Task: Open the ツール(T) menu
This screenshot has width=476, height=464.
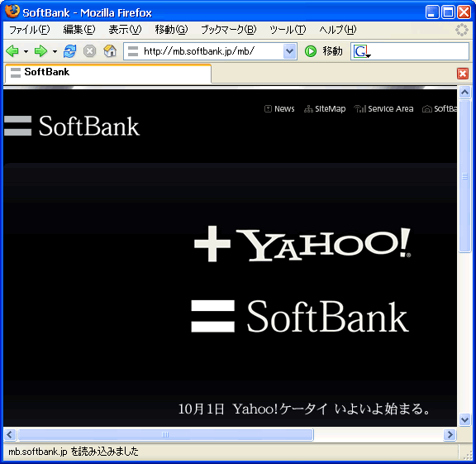Action: point(288,30)
